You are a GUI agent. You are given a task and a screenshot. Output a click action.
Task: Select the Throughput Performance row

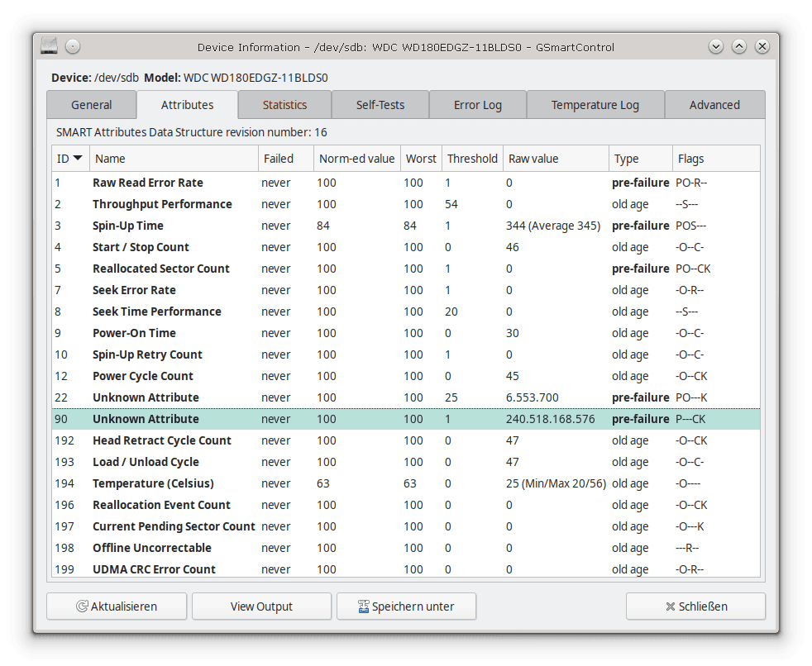click(x=406, y=204)
